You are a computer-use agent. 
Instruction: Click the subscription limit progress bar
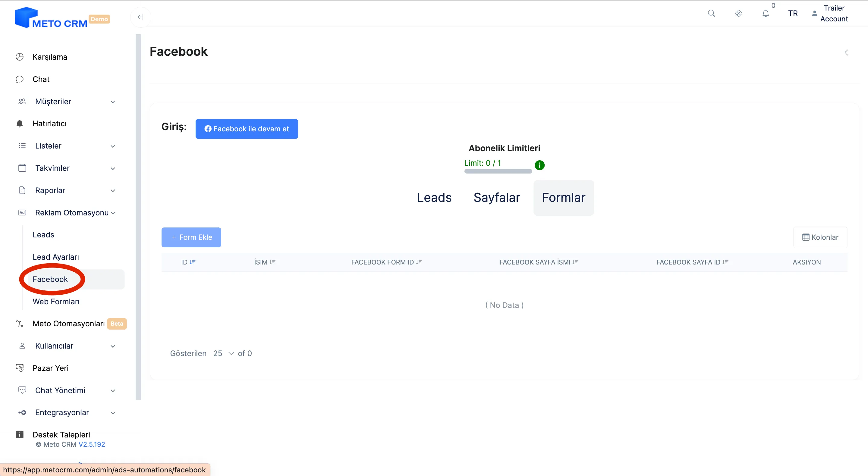pos(498,171)
